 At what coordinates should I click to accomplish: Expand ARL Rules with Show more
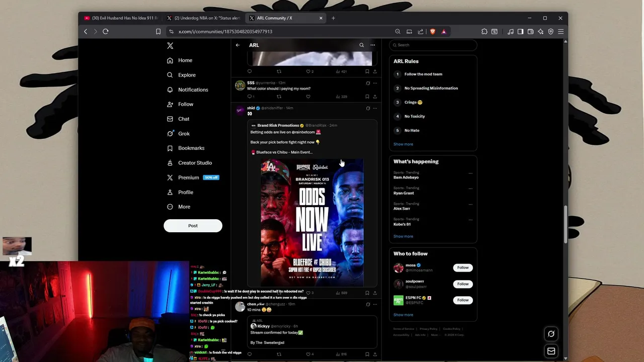coord(403,144)
